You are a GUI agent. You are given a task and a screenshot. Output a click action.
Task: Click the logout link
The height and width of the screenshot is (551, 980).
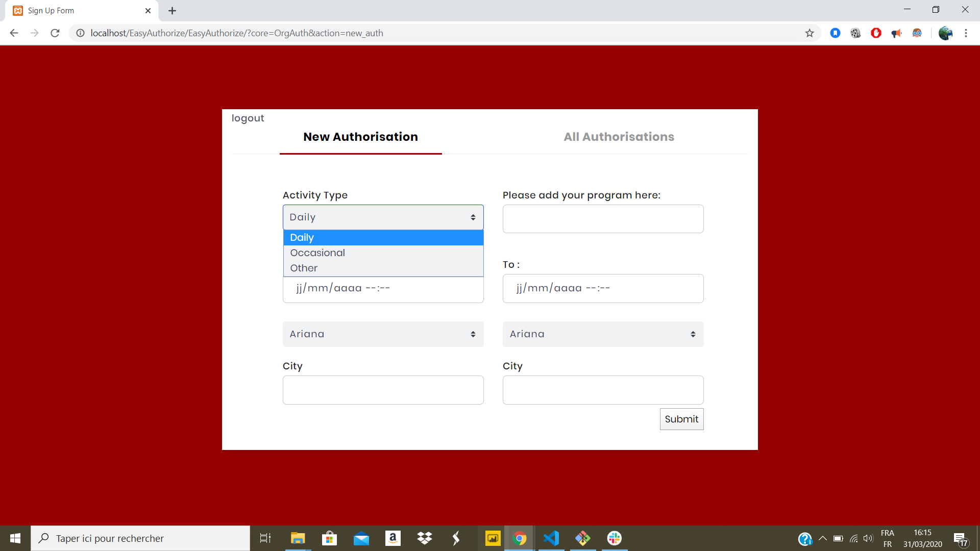(248, 118)
